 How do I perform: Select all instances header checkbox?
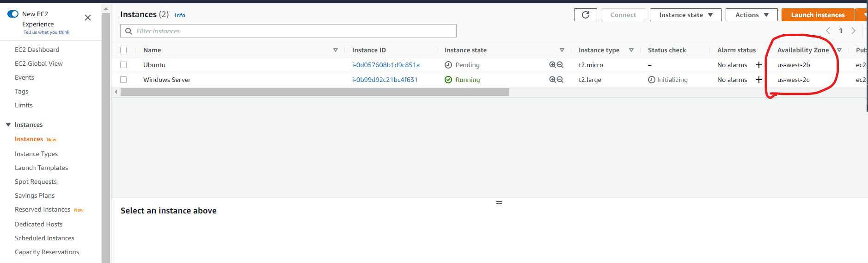click(x=123, y=50)
